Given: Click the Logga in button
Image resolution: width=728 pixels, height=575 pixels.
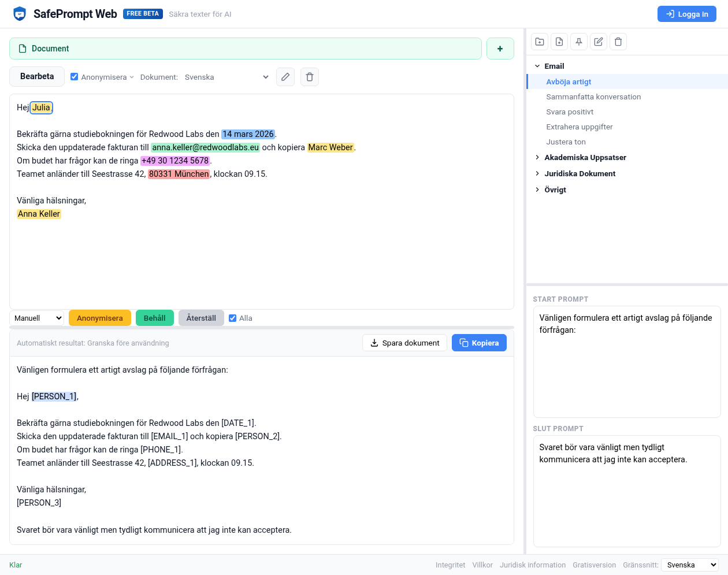Looking at the screenshot, I should coord(686,14).
